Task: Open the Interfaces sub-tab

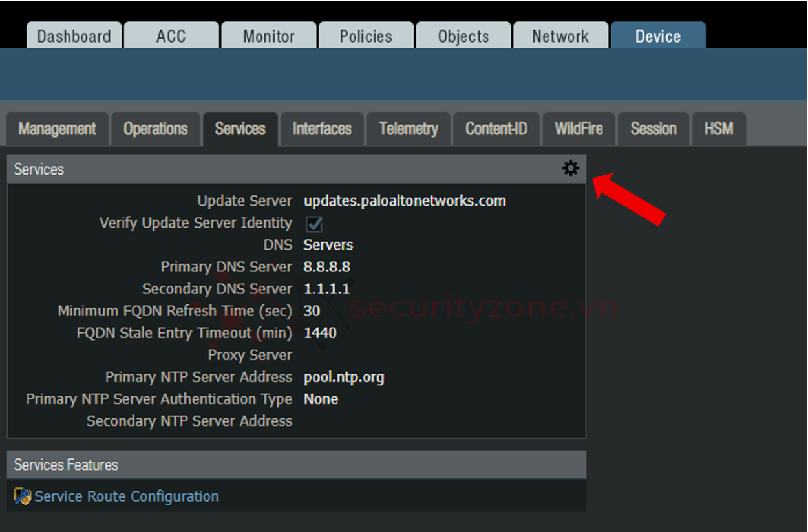Action: [x=322, y=129]
